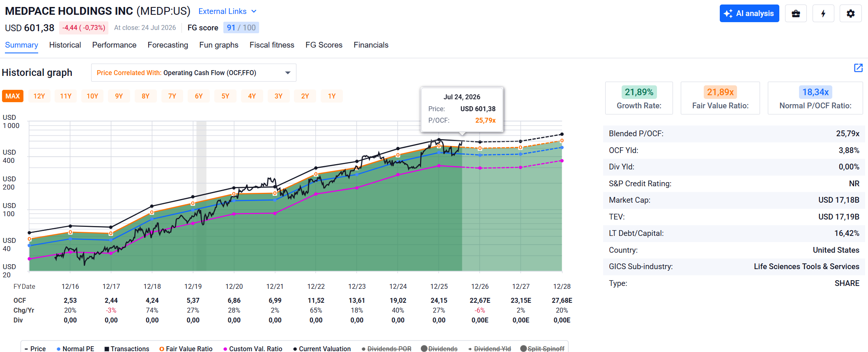868x352 pixels.
Task: Switch to the Forecasting tab
Action: [168, 45]
